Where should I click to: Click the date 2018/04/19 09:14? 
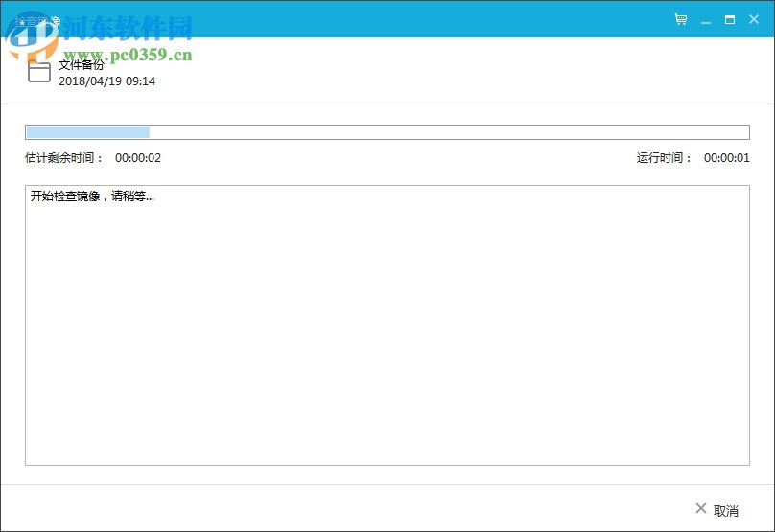pos(106,81)
